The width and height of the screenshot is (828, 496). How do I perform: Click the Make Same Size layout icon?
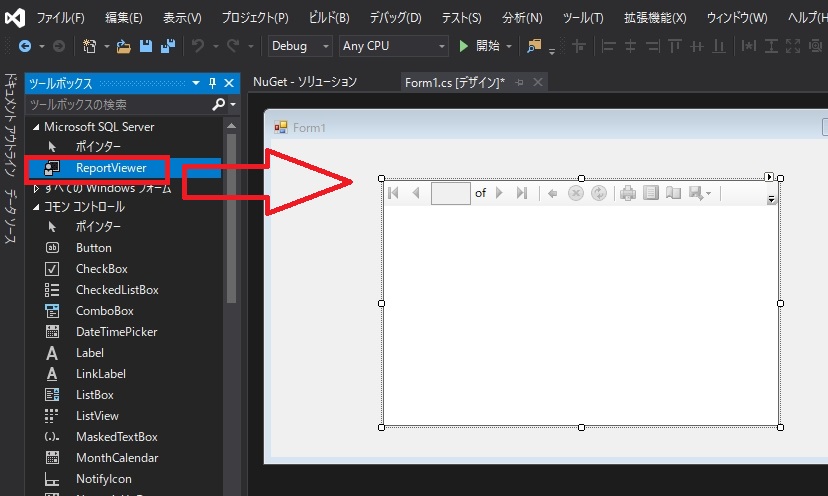(x=793, y=46)
